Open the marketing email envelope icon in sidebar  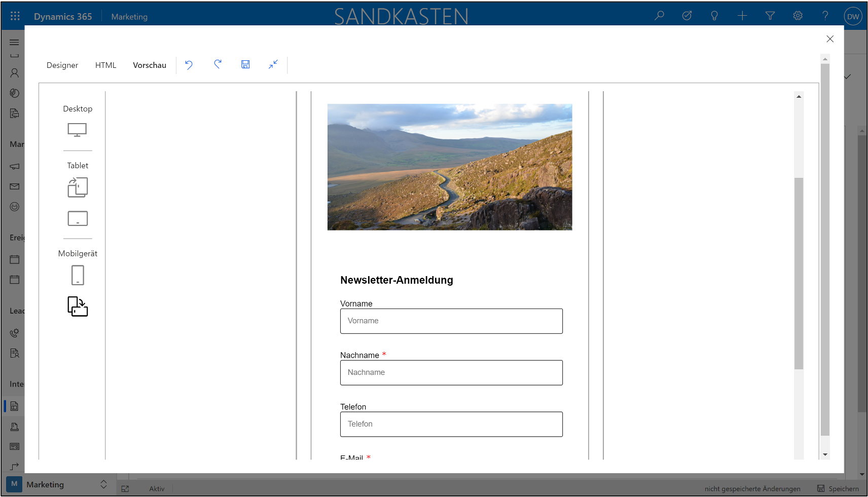point(14,186)
